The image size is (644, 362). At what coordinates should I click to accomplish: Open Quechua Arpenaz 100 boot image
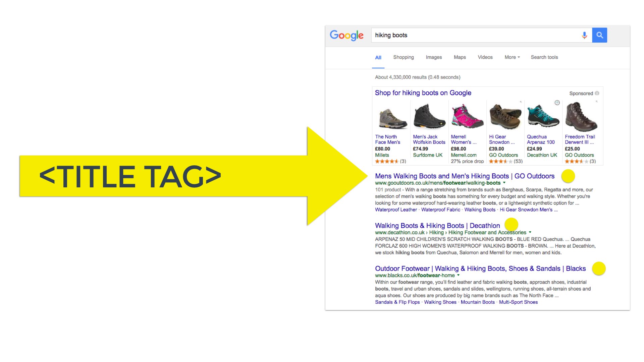pos(543,116)
